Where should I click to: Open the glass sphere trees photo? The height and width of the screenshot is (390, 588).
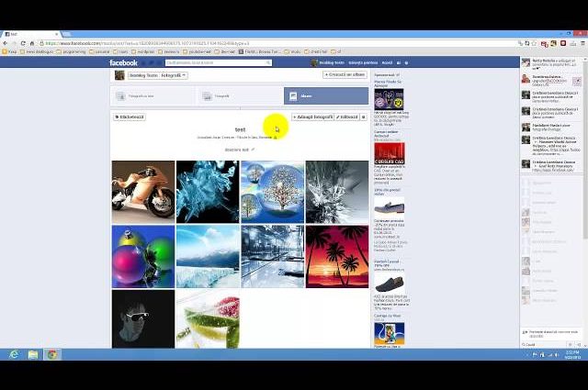pos(273,192)
